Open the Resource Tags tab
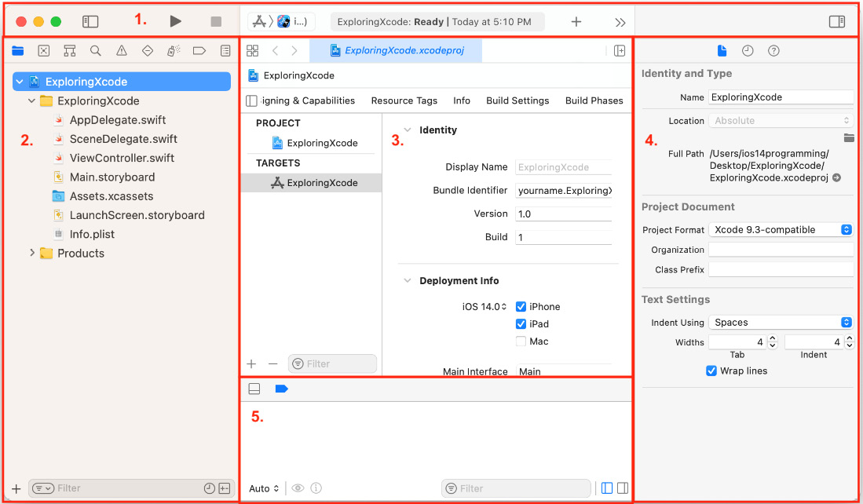863x504 pixels. pos(404,100)
